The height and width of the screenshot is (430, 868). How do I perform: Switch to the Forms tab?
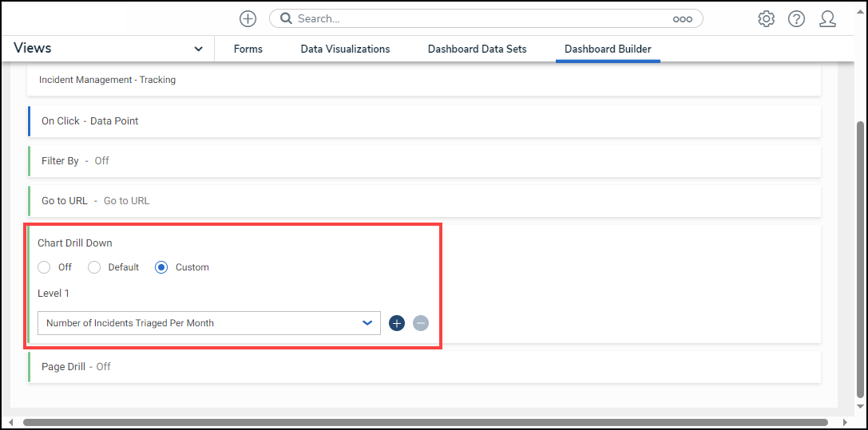(248, 49)
